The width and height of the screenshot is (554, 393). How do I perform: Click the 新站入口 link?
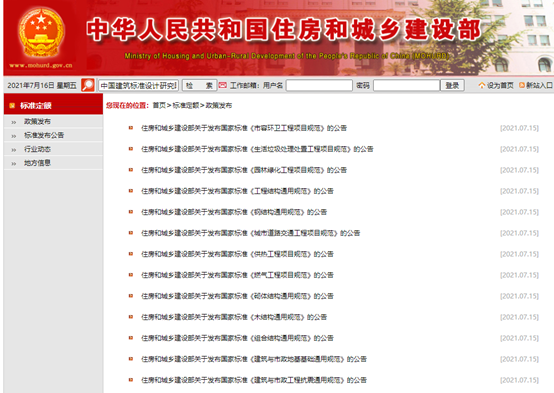point(540,85)
